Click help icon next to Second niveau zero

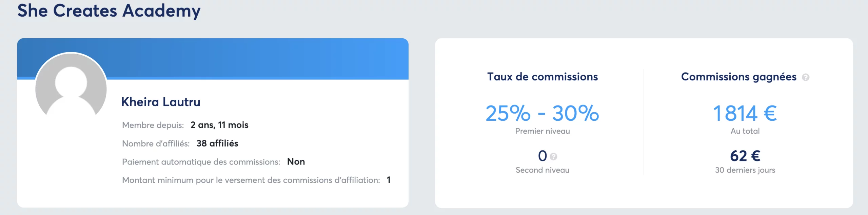pyautogui.click(x=553, y=157)
